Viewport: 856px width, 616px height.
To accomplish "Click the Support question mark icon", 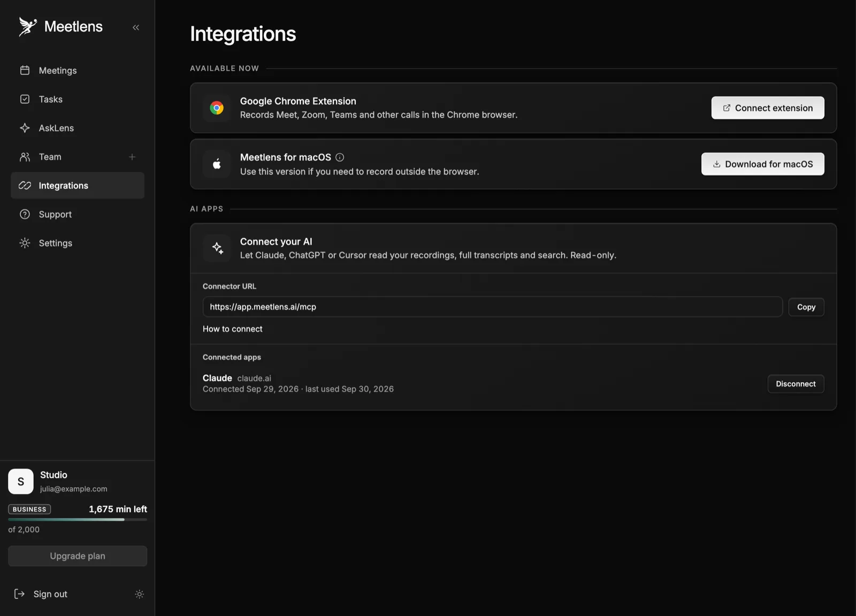I will coord(25,214).
